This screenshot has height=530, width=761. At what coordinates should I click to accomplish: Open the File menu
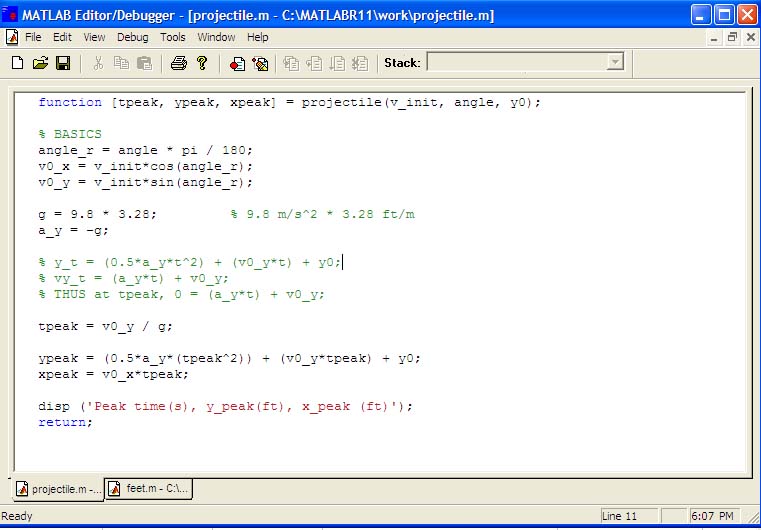tap(33, 37)
